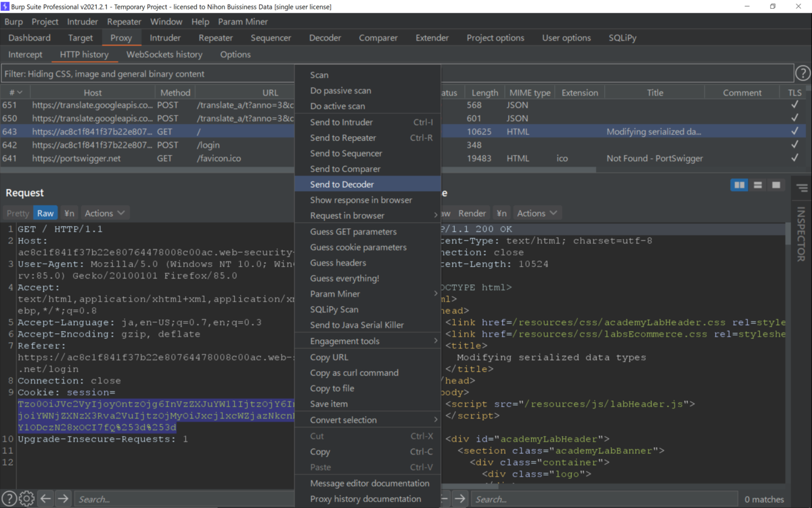Go to next search match in request
This screenshot has height=508, width=812.
(x=63, y=499)
